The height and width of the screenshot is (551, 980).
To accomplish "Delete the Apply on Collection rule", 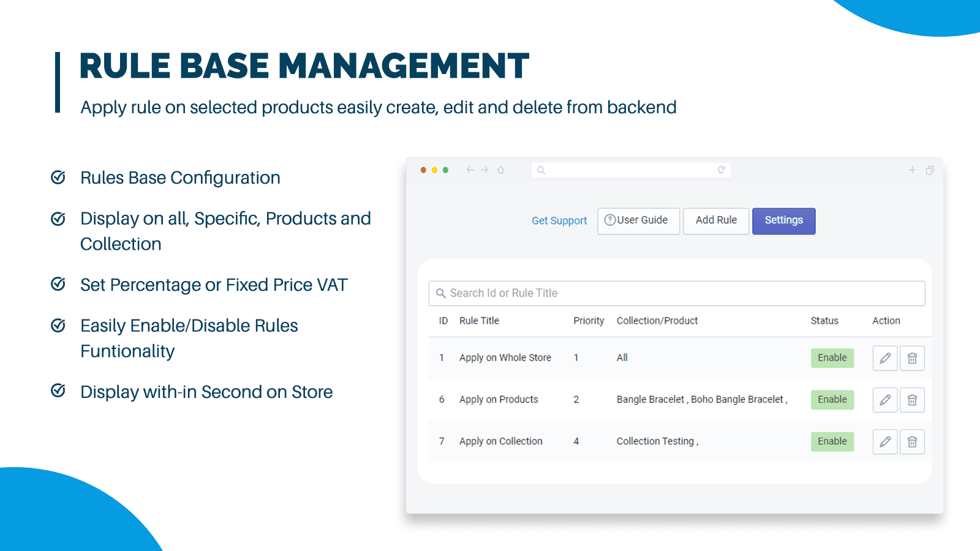I will pyautogui.click(x=912, y=441).
